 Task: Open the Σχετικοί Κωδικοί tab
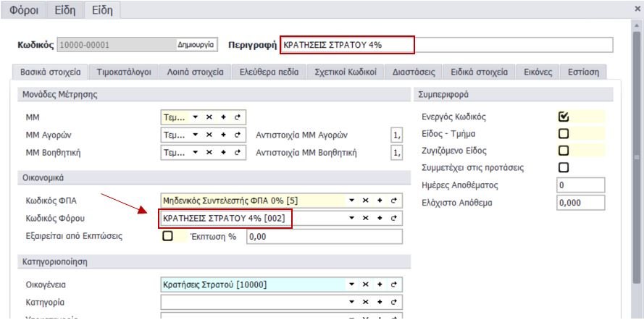(345, 72)
